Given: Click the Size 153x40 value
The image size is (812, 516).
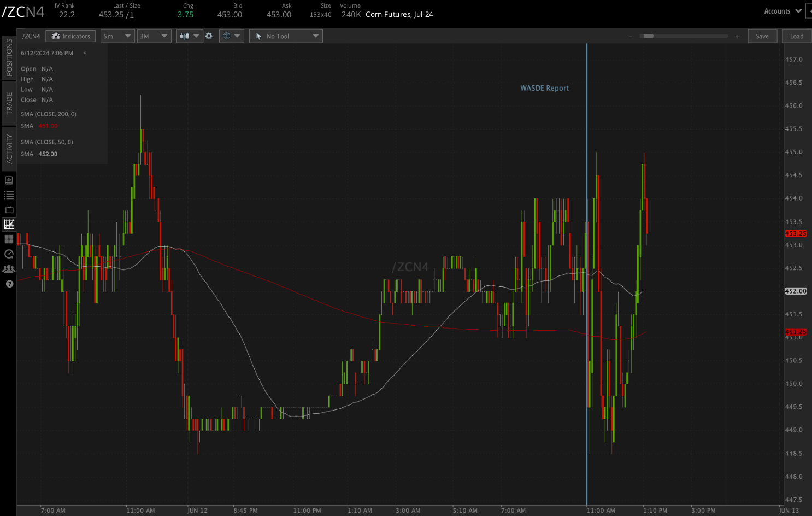Looking at the screenshot, I should (321, 15).
